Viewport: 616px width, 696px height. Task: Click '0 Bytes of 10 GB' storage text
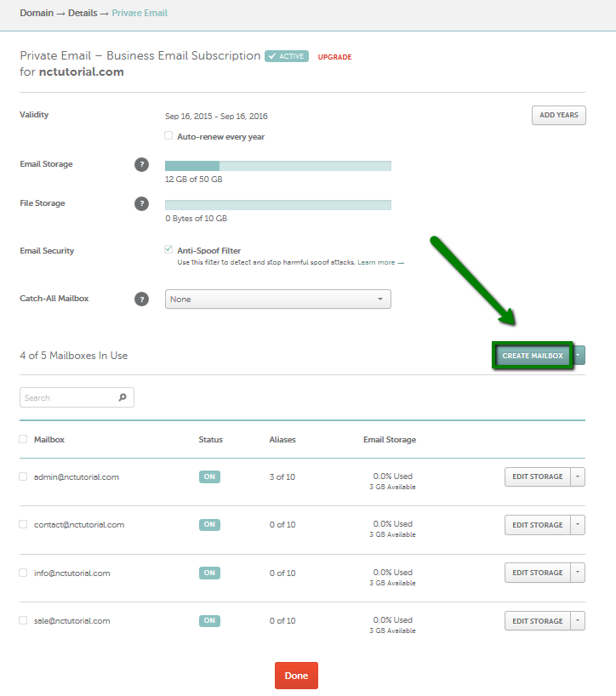tap(197, 219)
